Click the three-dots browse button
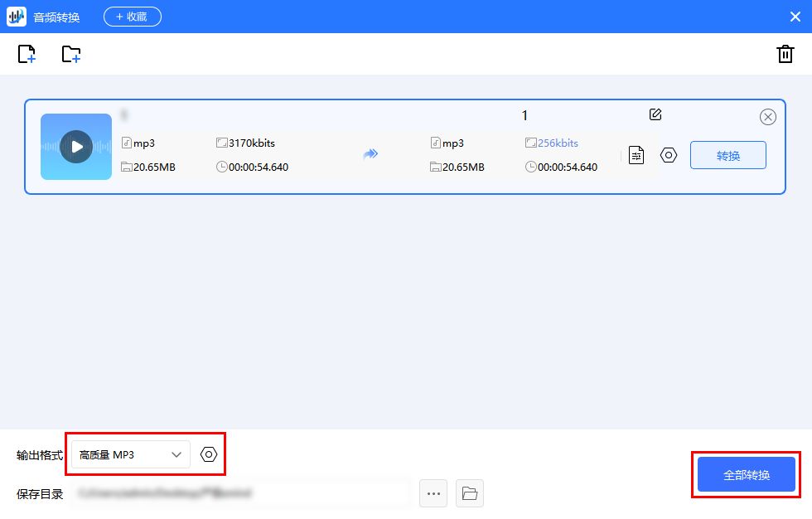Viewport: 812px width, 519px height. (x=433, y=493)
